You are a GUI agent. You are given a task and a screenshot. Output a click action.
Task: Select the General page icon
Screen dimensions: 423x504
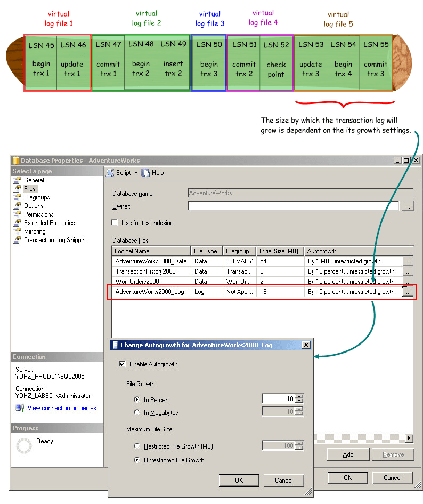[17, 180]
